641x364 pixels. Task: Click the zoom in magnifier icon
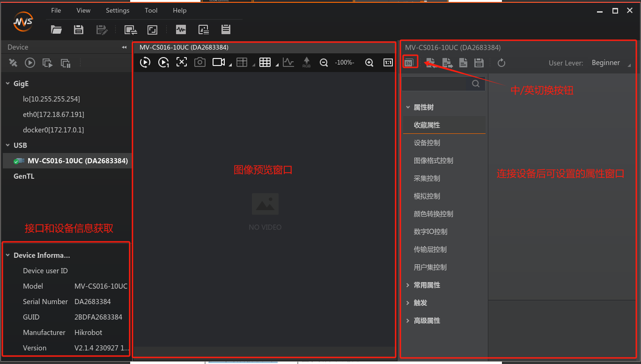(369, 63)
